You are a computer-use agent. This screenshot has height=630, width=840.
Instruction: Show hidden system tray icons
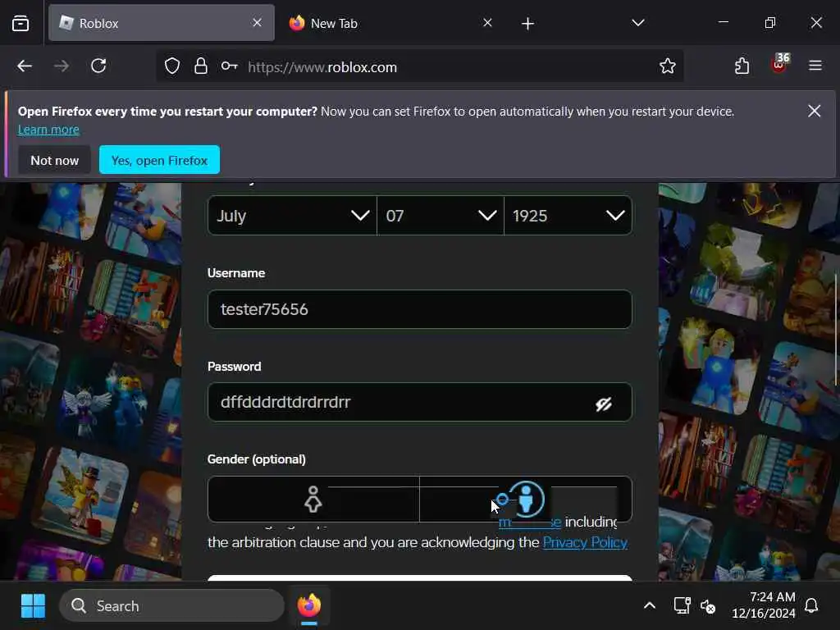(650, 606)
